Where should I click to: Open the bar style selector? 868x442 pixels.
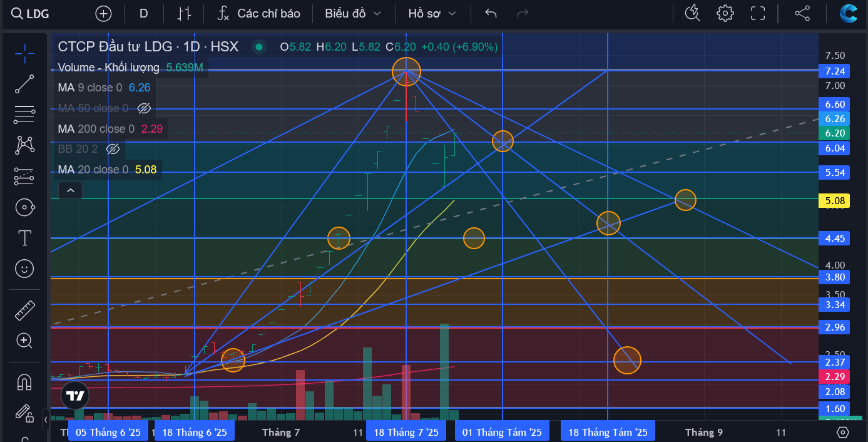pyautogui.click(x=184, y=13)
